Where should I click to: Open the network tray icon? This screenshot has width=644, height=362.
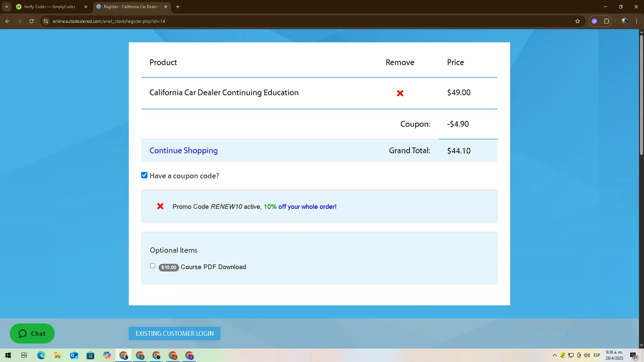[571, 355]
